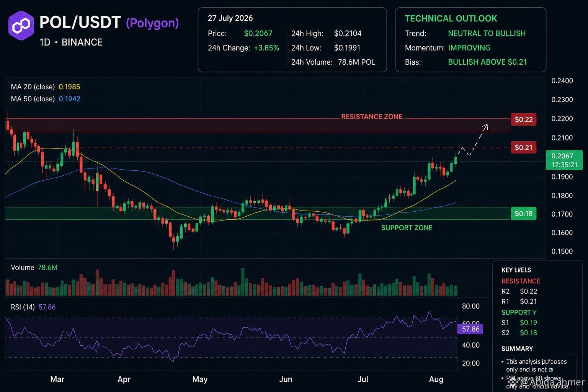Select the 24h High value $0.2104

point(348,33)
